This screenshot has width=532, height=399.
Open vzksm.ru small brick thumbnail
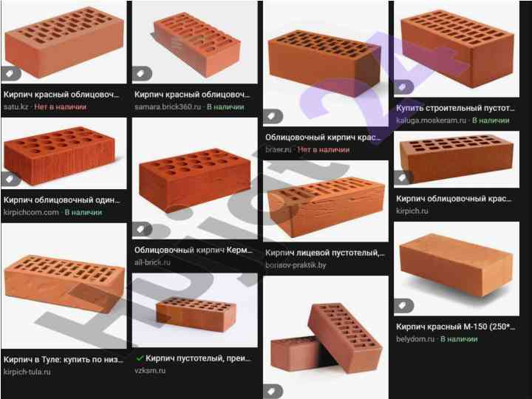[x=195, y=310]
